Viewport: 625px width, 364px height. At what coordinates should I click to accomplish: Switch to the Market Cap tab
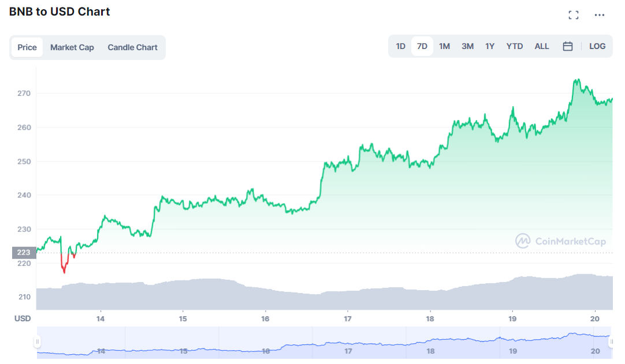72,47
